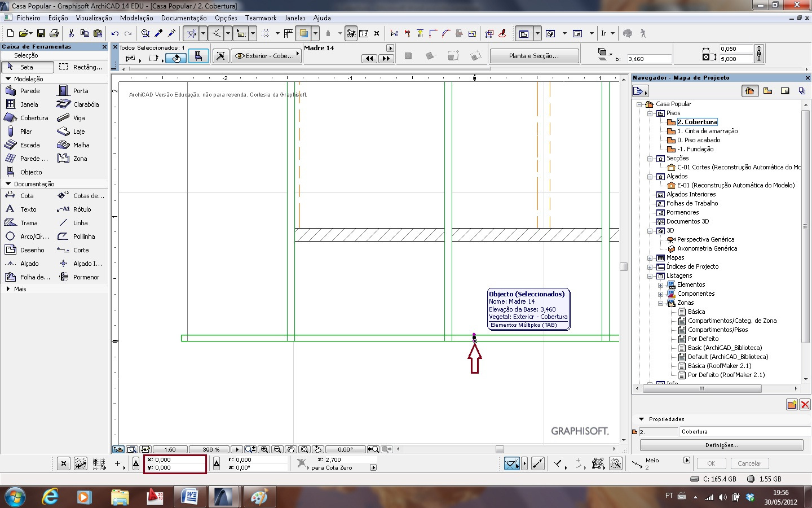Click the Save diskette icon
Image resolution: width=812 pixels, height=508 pixels.
click(41, 34)
